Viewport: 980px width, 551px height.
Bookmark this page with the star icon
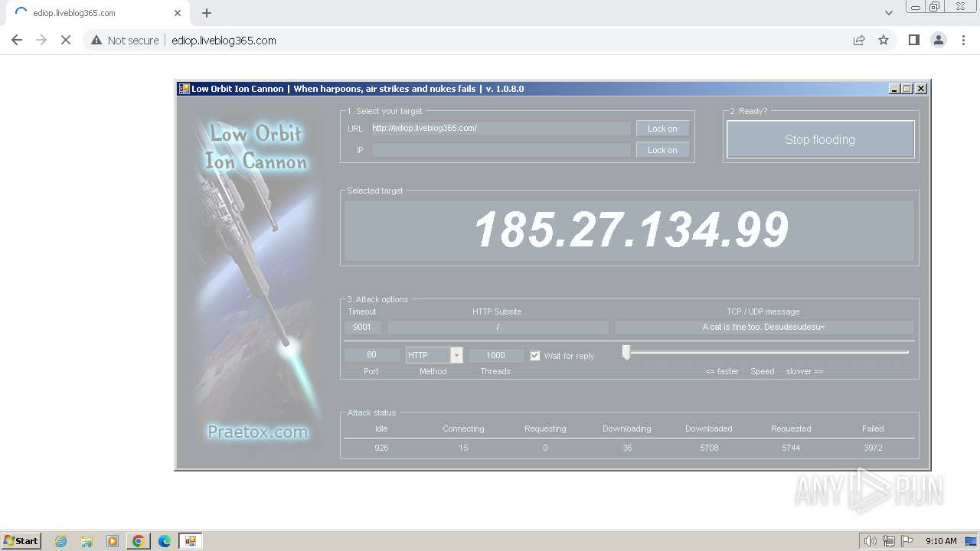[884, 41]
